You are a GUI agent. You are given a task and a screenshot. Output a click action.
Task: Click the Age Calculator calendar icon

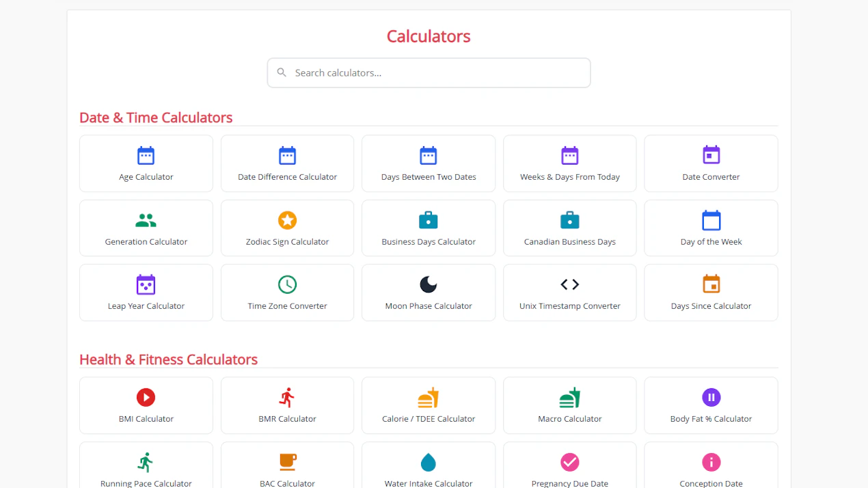(x=146, y=155)
